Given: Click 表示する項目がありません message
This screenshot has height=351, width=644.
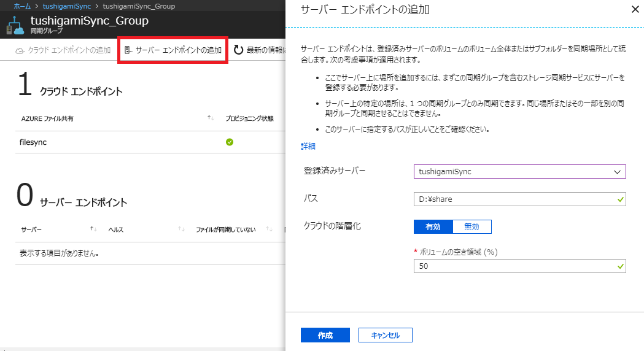Looking at the screenshot, I should (x=59, y=253).
